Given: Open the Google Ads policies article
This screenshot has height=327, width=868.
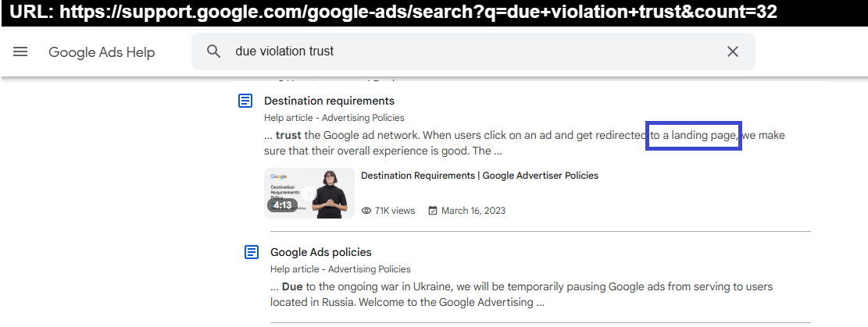Looking at the screenshot, I should coord(320,252).
